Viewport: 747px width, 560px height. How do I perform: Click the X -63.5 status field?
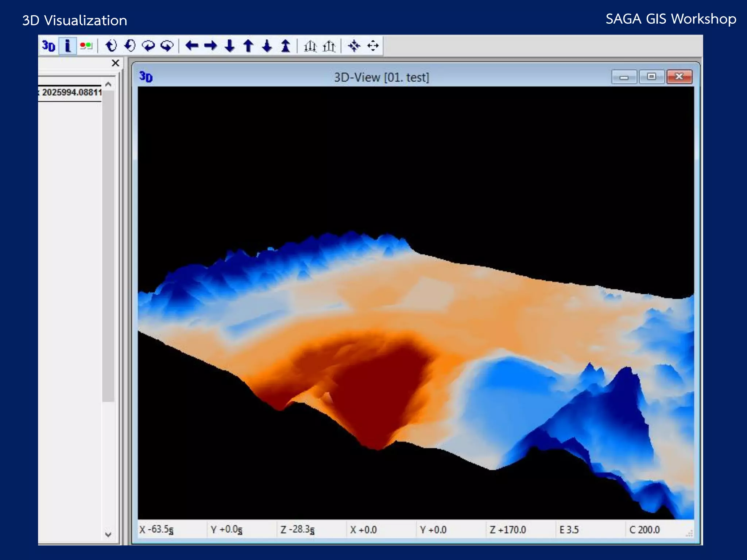(172, 529)
